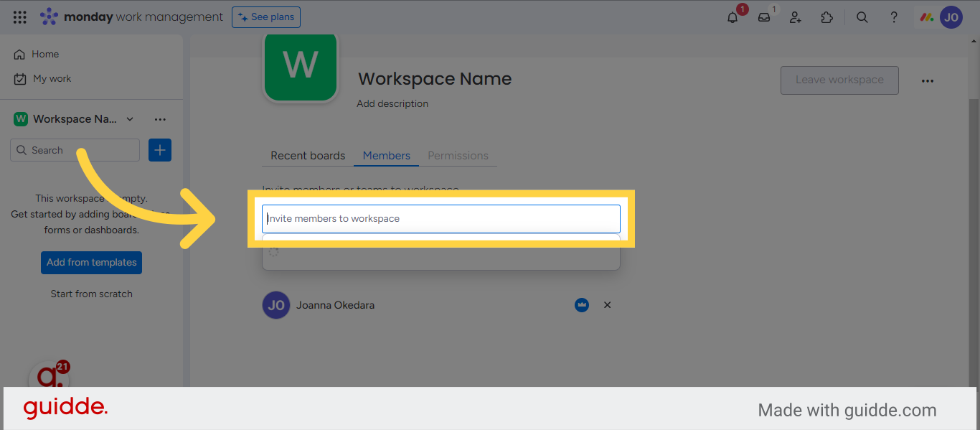980x430 pixels.
Task: Click the Joanna Okedara member name
Action: coord(336,305)
